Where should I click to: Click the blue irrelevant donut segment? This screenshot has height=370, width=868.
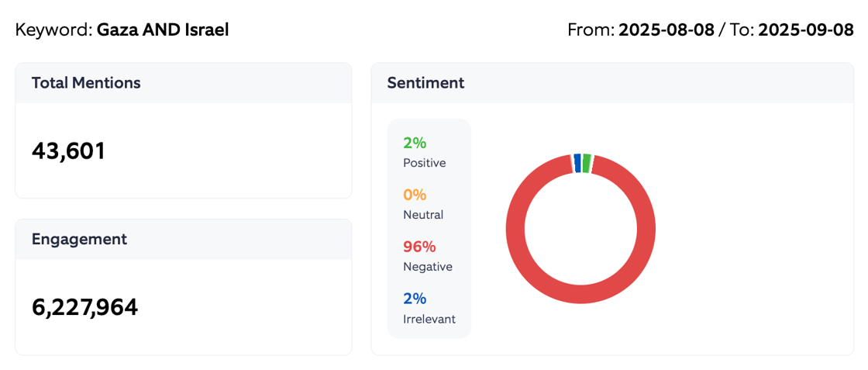(577, 162)
